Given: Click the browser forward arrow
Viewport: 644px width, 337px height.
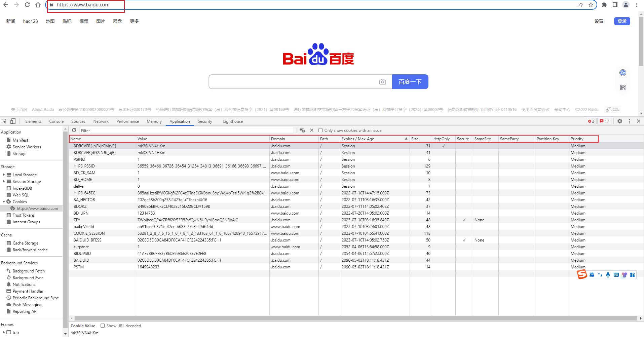Looking at the screenshot, I should coord(16,5).
